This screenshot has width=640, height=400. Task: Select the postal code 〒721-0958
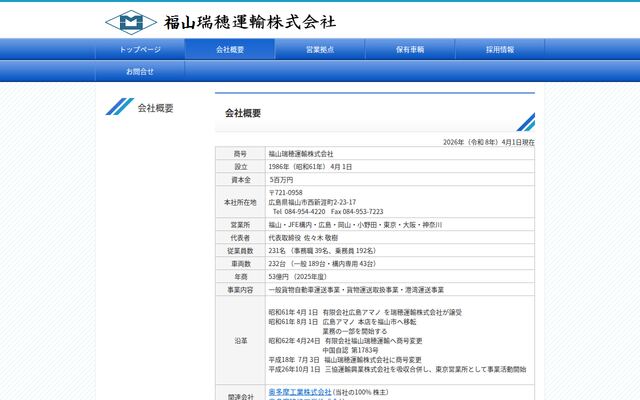click(x=285, y=192)
